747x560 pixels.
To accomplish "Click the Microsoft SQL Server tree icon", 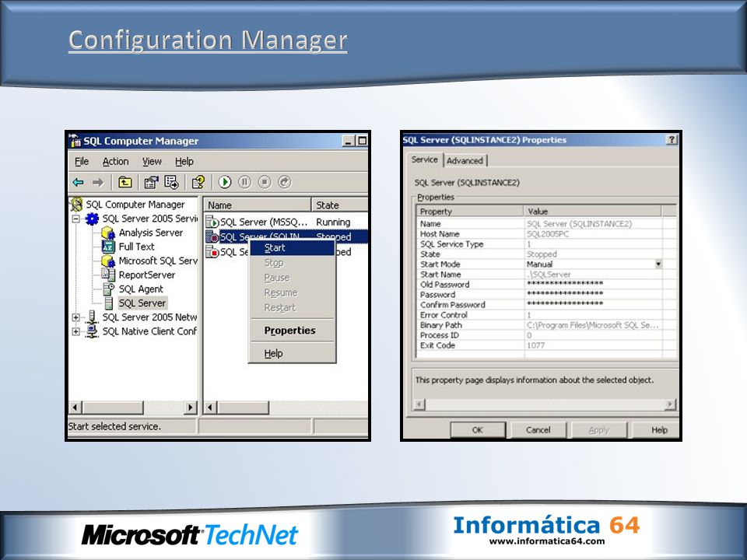I will (x=108, y=261).
